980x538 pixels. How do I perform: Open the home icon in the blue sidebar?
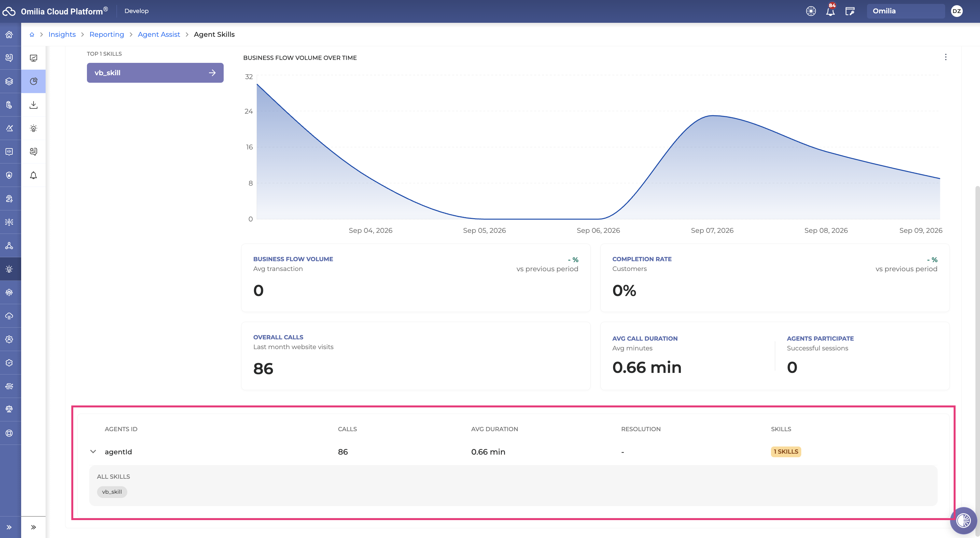click(x=9, y=35)
